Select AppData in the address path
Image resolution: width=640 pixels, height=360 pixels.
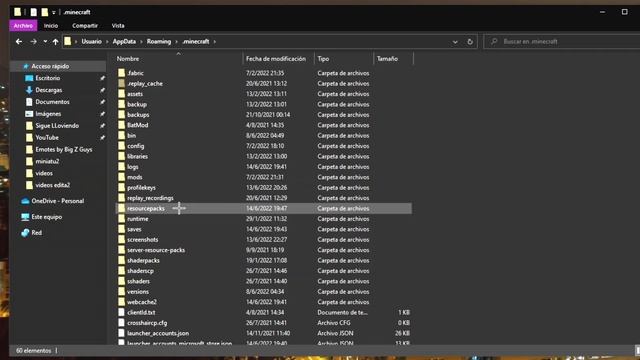[124, 42]
